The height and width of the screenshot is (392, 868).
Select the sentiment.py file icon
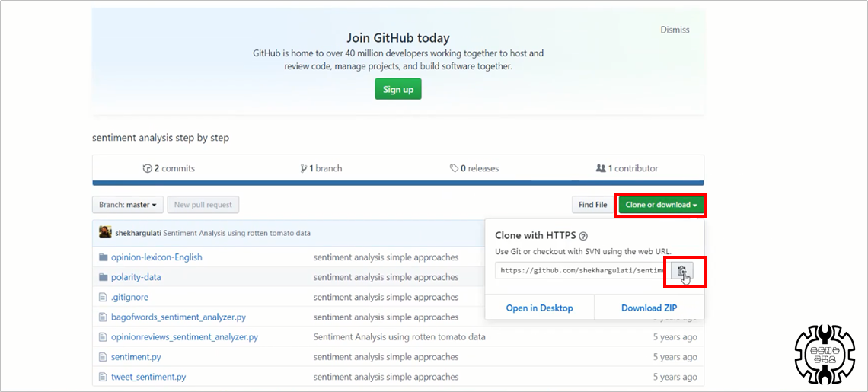[103, 357]
